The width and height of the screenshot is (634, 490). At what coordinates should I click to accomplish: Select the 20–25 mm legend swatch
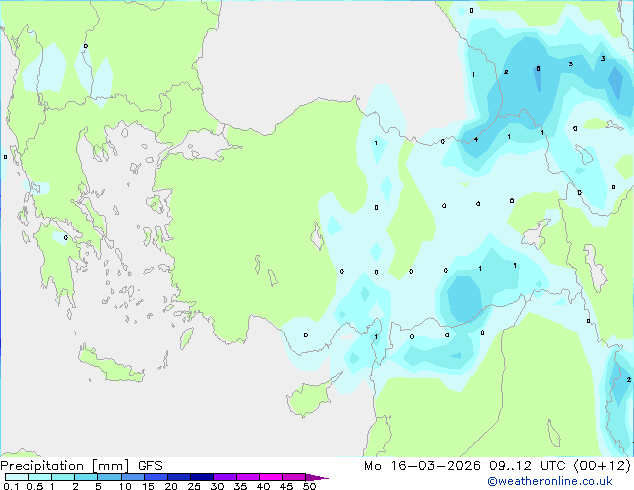coord(178,477)
